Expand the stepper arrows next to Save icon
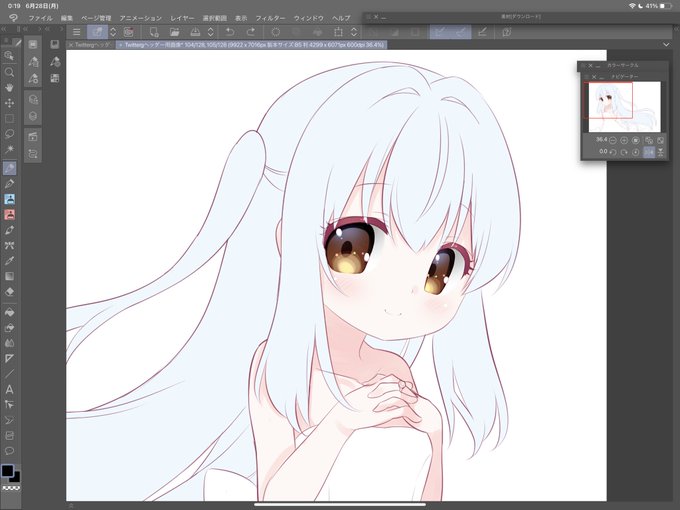The width and height of the screenshot is (680, 510). pyautogui.click(x=210, y=32)
